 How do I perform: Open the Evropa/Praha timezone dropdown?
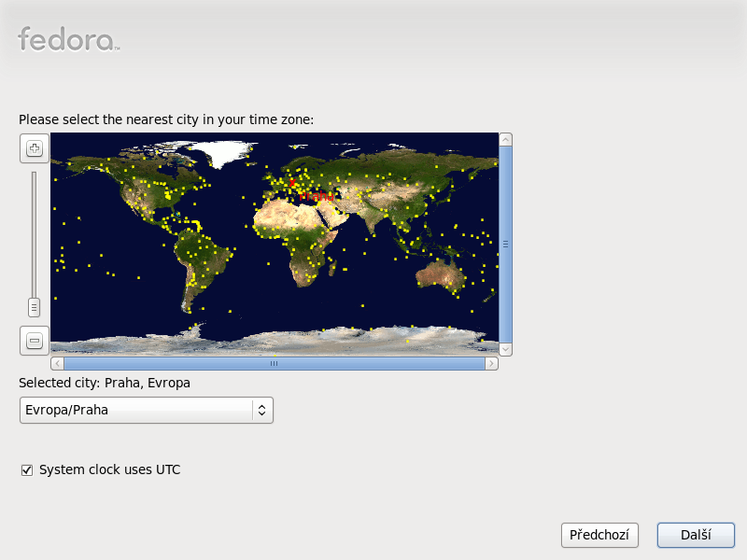coord(147,410)
